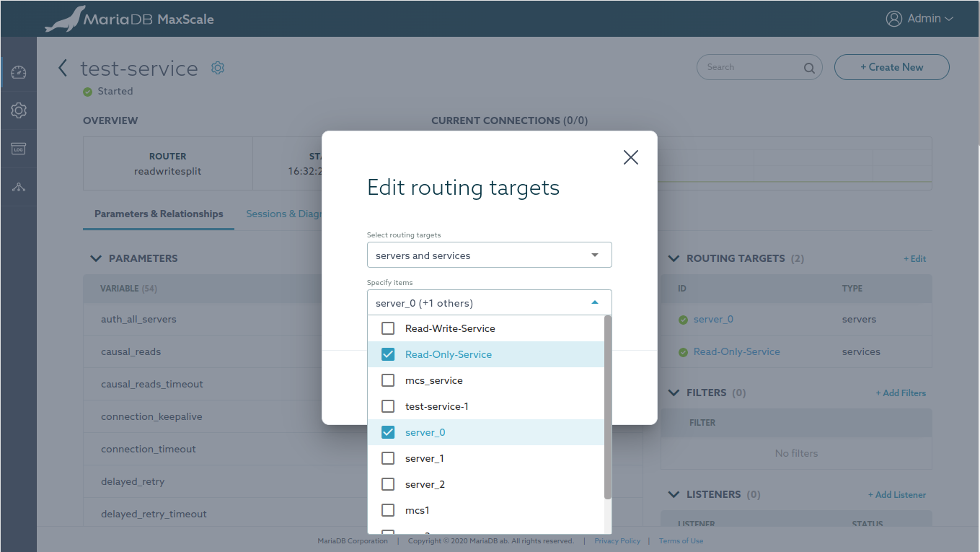
Task: Tick the mcs_service checkbox option
Action: [x=388, y=380]
